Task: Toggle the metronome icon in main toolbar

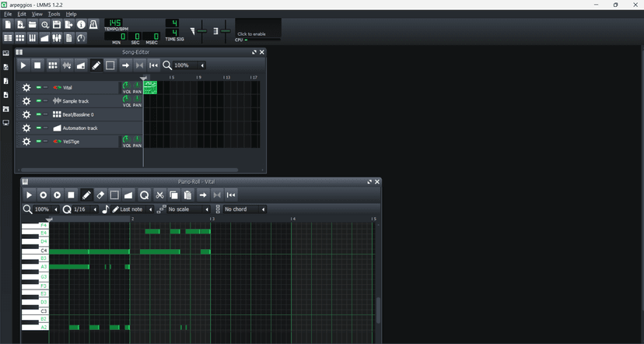Action: pyautogui.click(x=93, y=25)
